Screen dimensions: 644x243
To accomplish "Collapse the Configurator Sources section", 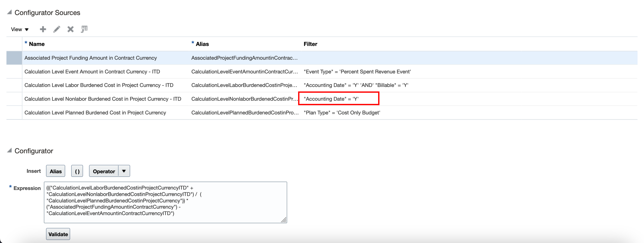I will (x=9, y=12).
